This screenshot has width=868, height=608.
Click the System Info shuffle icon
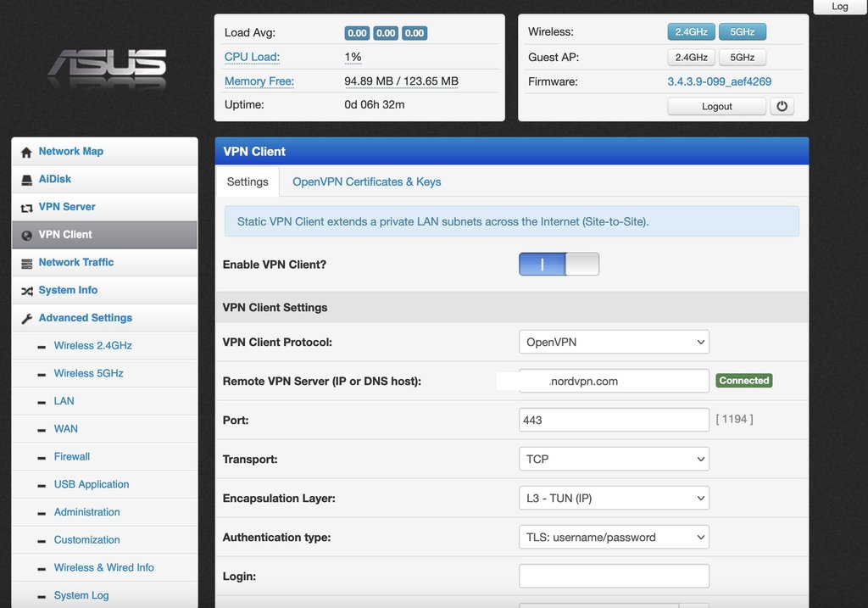point(26,291)
